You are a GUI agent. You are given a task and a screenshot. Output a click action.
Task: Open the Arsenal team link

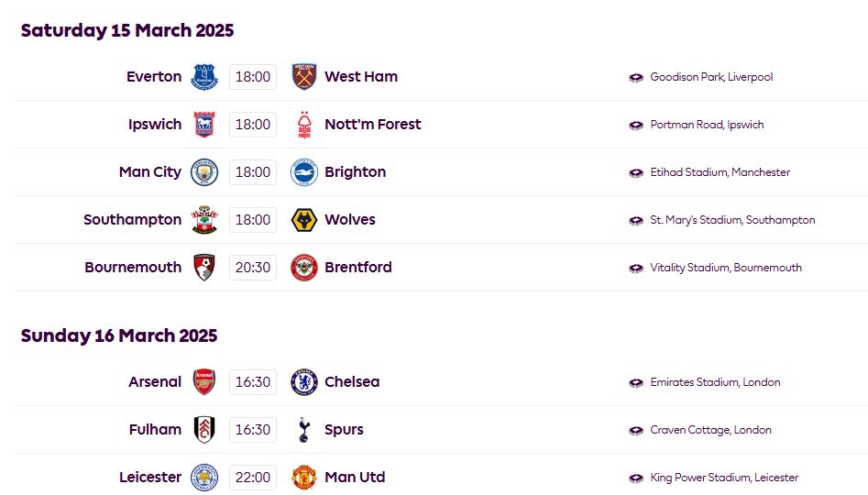pyautogui.click(x=155, y=382)
